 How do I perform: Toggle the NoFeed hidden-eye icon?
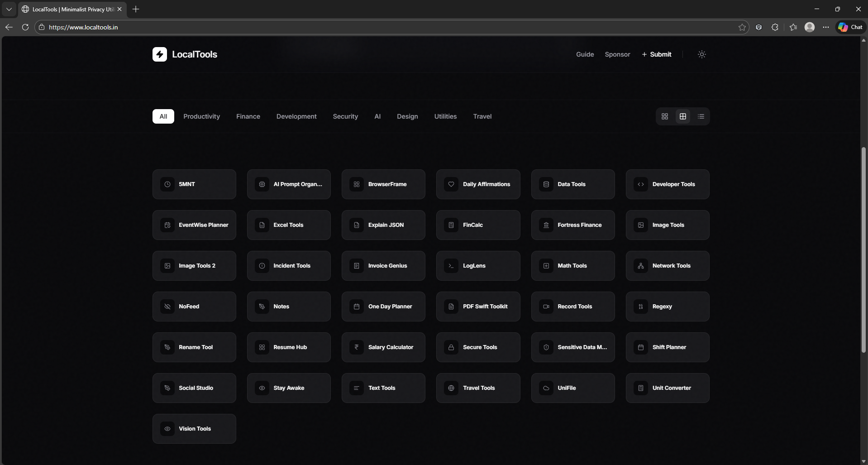(167, 306)
